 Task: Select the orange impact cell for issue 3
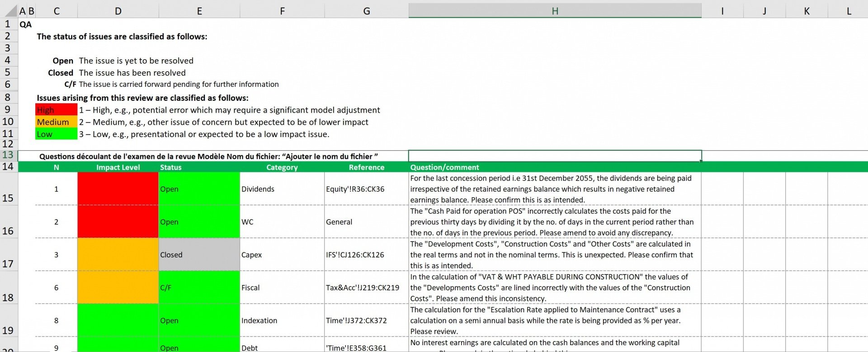click(118, 255)
